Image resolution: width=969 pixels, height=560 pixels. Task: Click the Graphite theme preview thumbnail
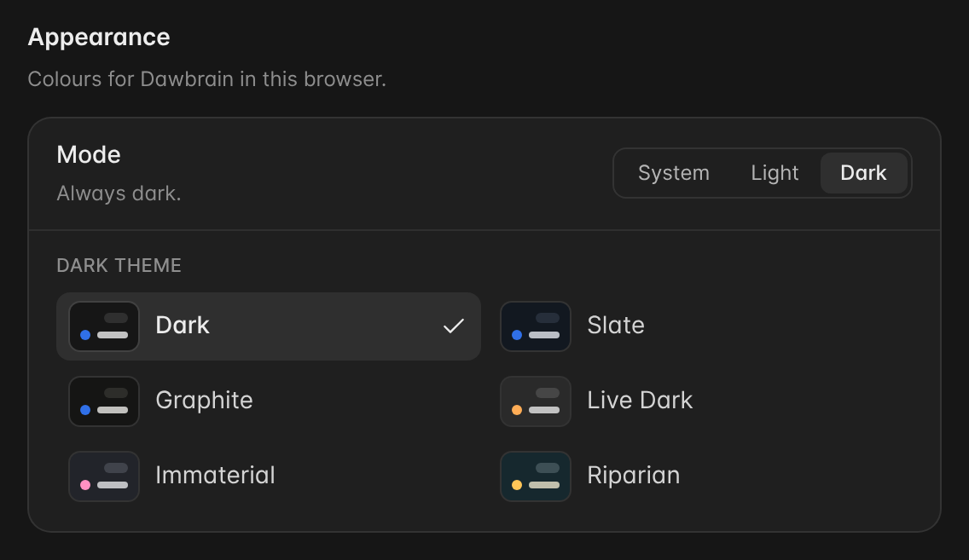(x=104, y=401)
